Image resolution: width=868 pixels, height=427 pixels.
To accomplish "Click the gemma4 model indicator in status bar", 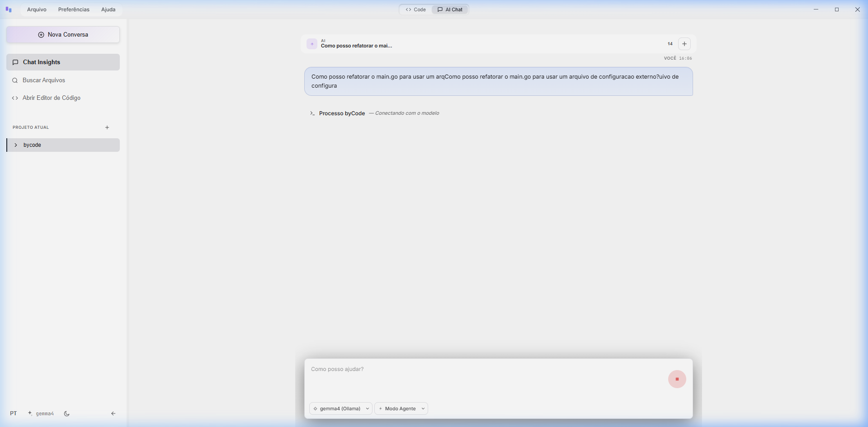I will pos(41,413).
